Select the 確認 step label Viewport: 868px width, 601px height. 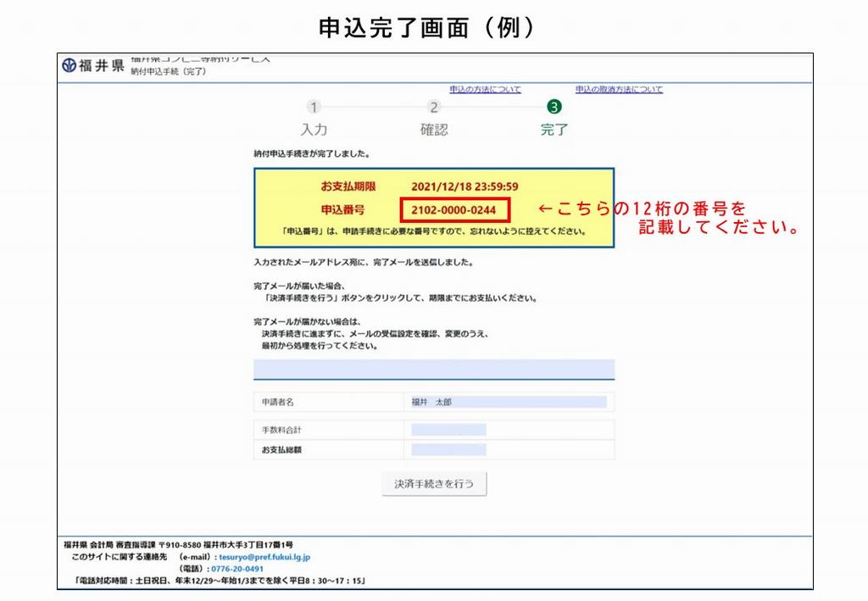pos(434,130)
